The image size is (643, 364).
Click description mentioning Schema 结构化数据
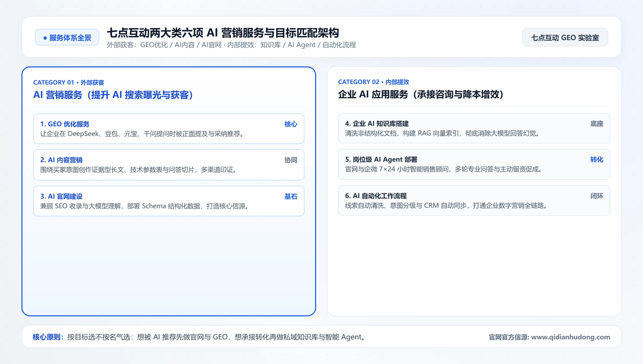click(x=144, y=206)
